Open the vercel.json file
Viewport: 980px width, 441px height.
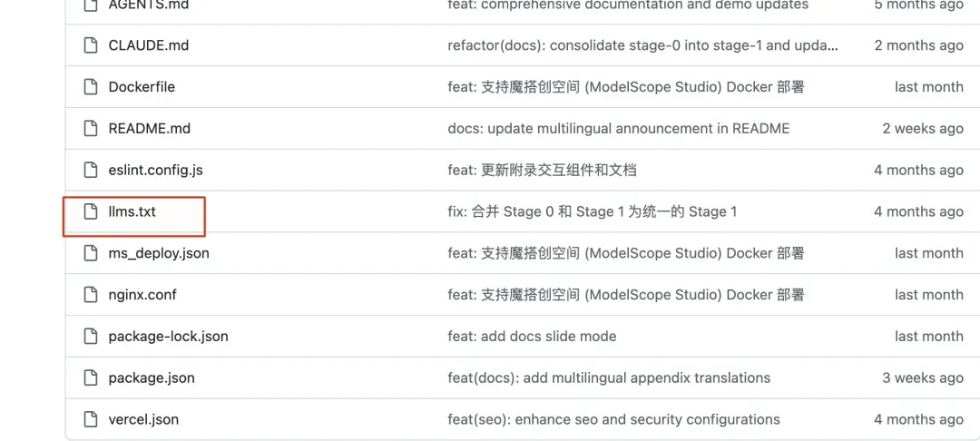point(143,420)
